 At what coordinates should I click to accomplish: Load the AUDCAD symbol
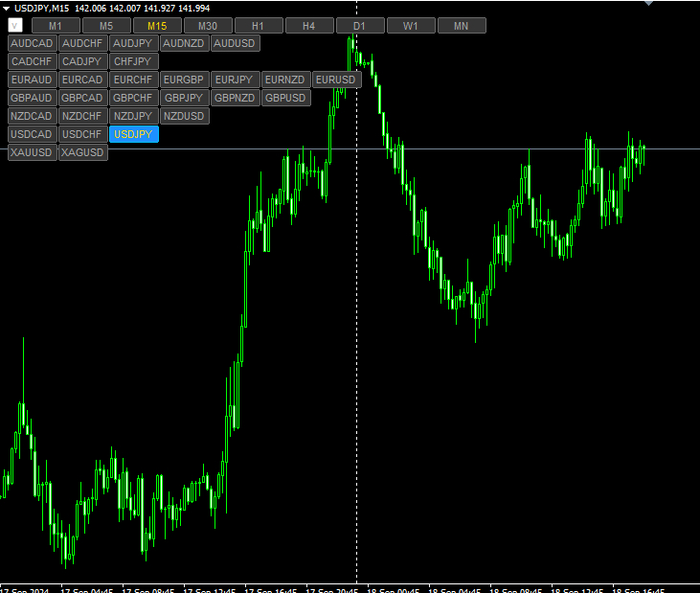33,43
